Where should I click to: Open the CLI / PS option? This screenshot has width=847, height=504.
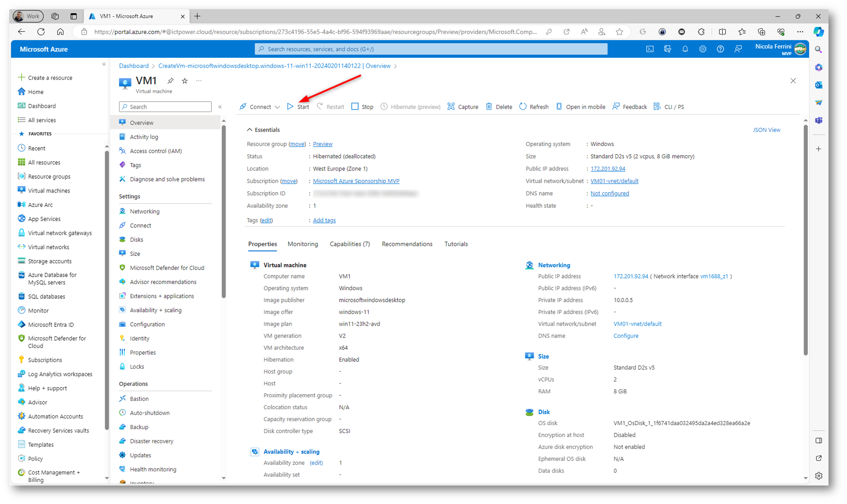pos(669,107)
